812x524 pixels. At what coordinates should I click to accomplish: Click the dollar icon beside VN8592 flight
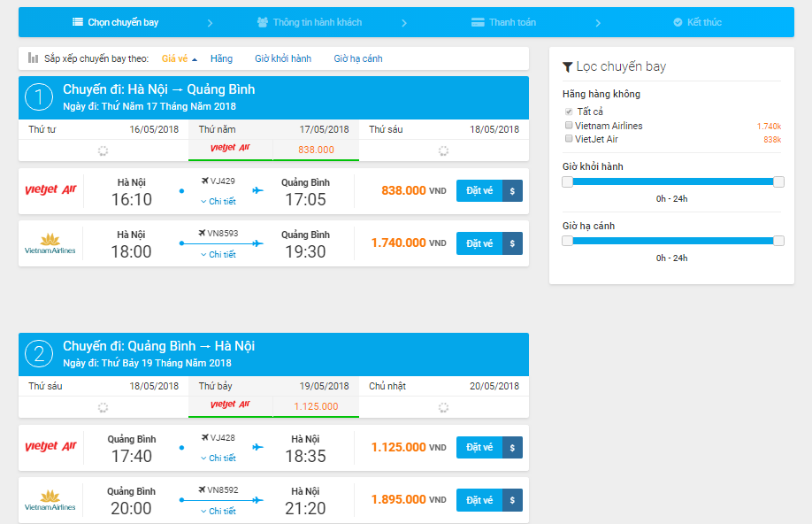pyautogui.click(x=512, y=500)
